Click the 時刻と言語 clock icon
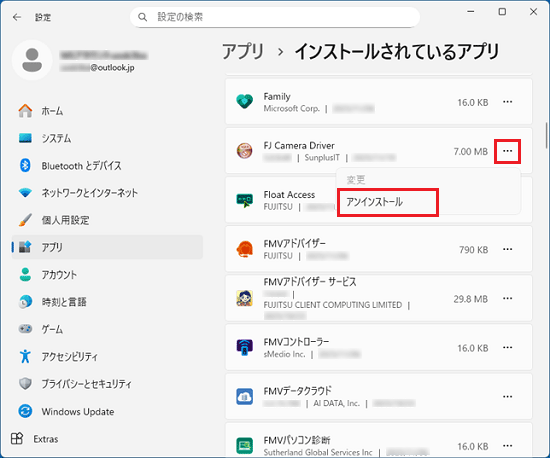Image resolution: width=550 pixels, height=458 pixels. [x=25, y=302]
